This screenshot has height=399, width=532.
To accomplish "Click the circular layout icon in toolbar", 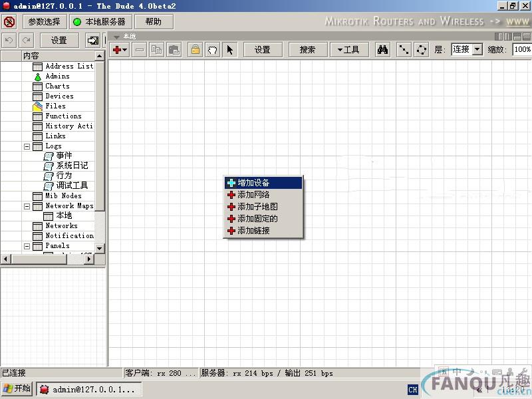I will (x=422, y=50).
